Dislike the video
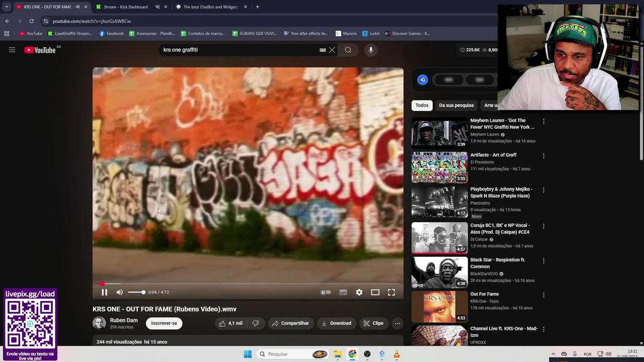 pos(256,323)
